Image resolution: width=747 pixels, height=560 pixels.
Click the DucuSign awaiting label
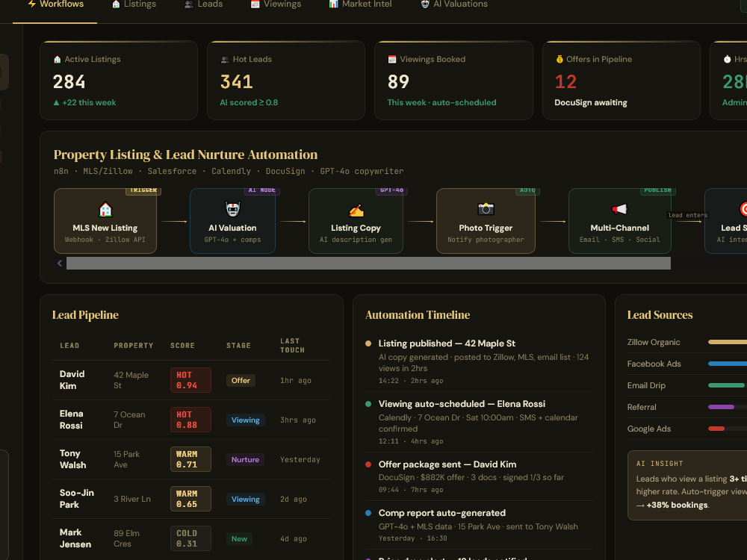click(591, 103)
